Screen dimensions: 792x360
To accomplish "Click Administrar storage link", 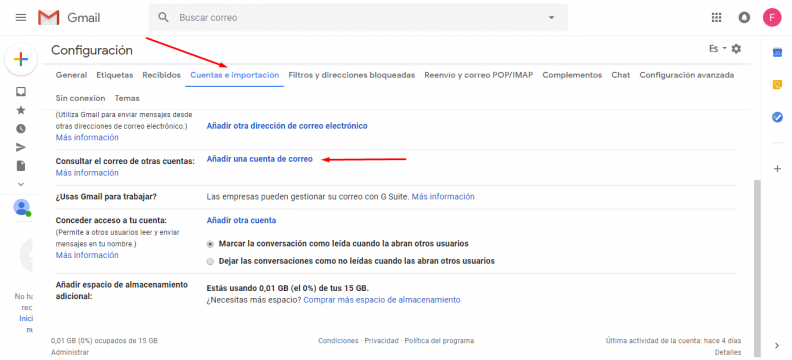I will tap(70, 352).
